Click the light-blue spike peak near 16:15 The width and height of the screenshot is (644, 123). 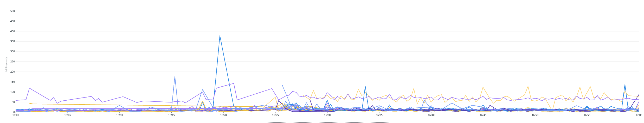pos(175,76)
